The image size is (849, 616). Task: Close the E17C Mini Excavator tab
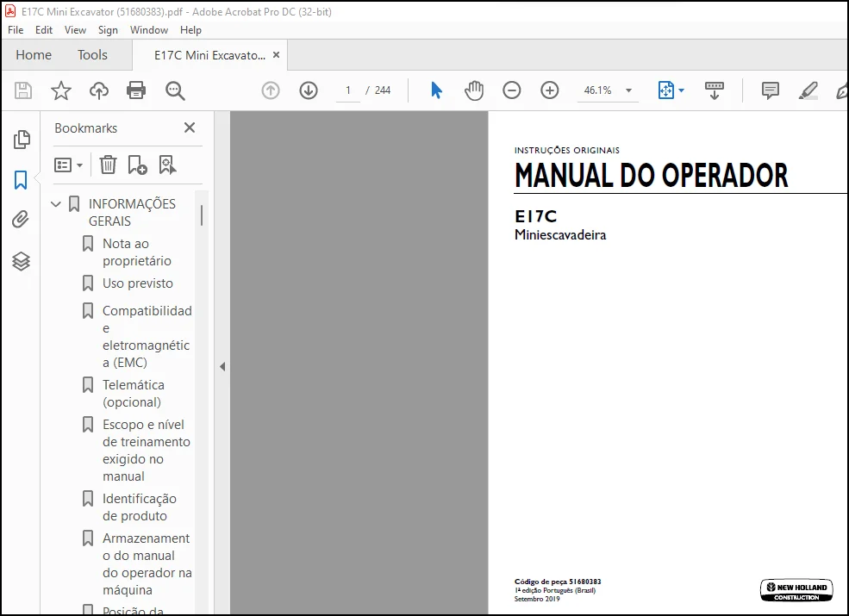click(276, 54)
